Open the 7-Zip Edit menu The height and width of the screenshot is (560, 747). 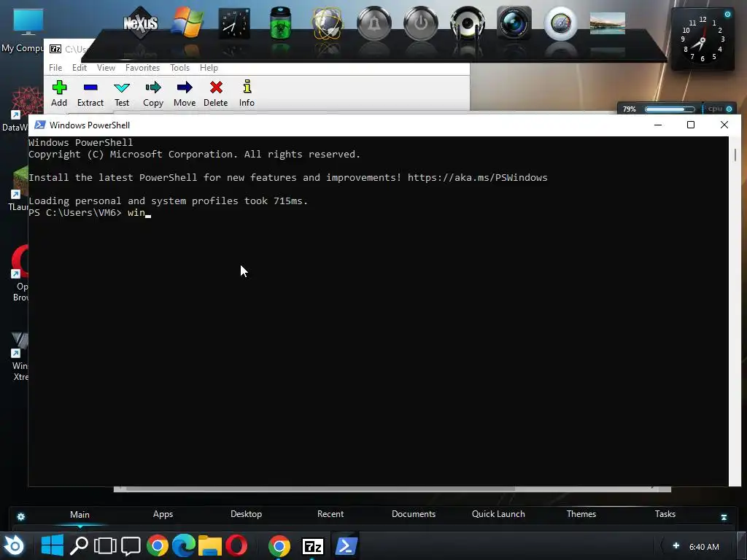pyautogui.click(x=79, y=68)
